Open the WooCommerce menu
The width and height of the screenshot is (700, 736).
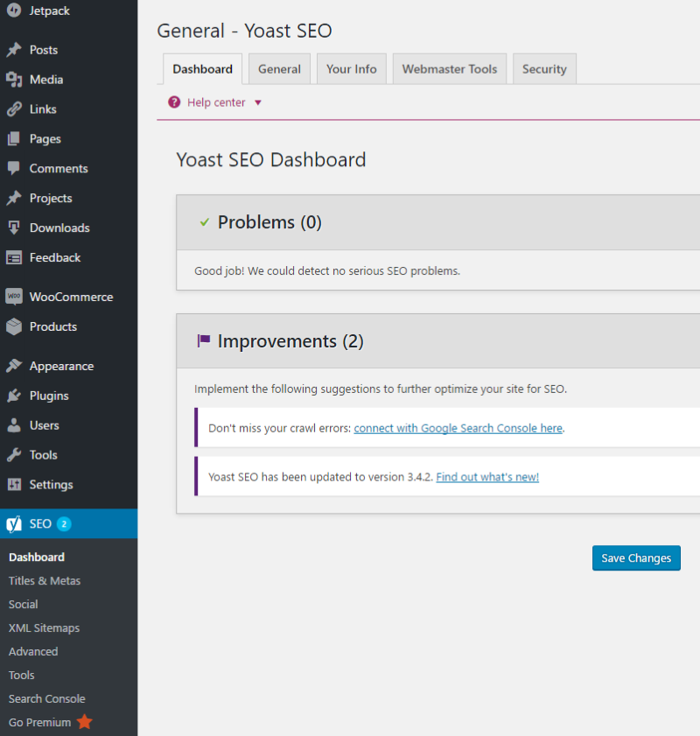(x=72, y=297)
